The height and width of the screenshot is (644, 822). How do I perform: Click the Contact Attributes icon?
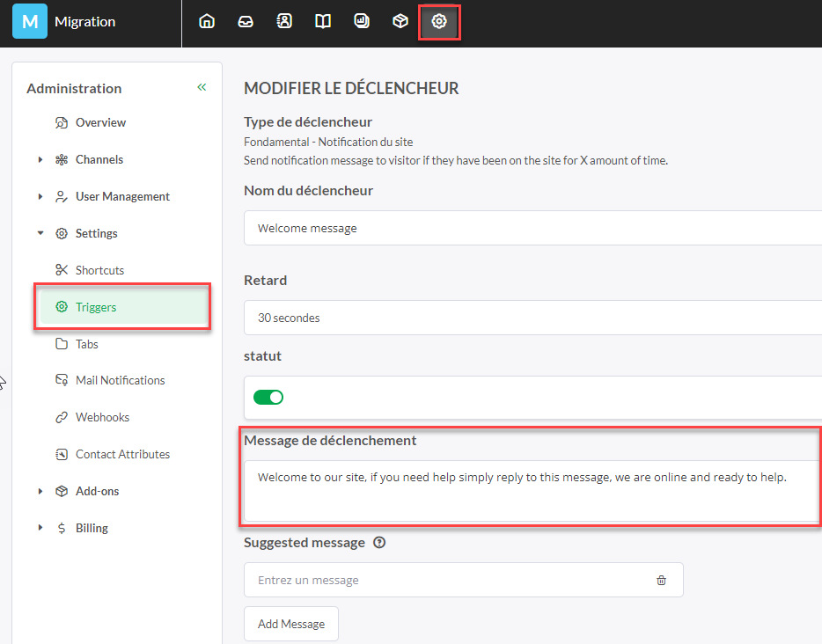point(62,454)
